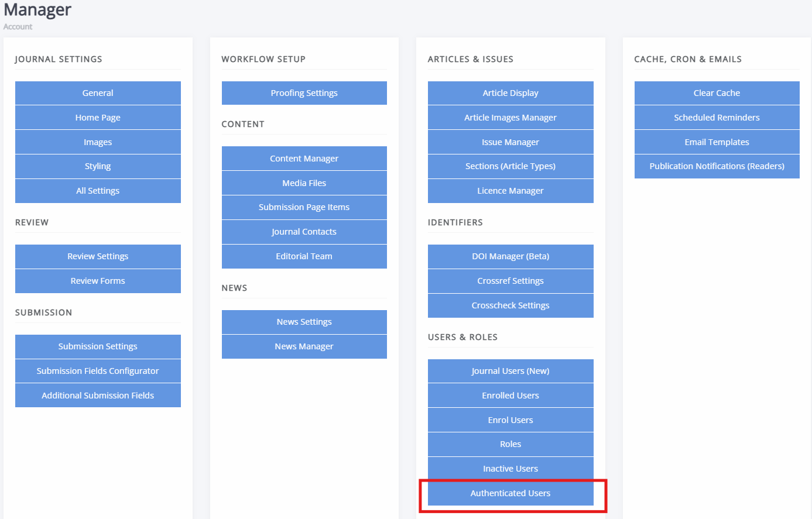Open News Manager
Screen dimensions: 812x519
[x=304, y=346]
